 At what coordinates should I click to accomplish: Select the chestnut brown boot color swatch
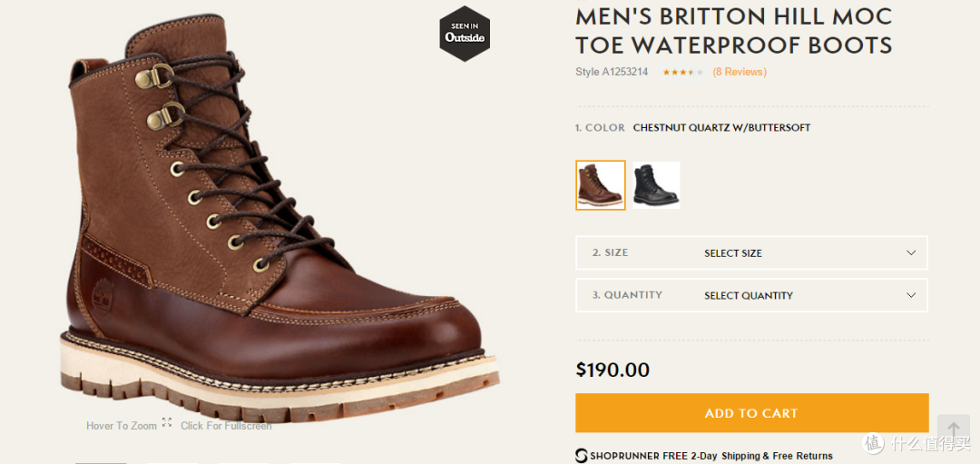(x=601, y=185)
